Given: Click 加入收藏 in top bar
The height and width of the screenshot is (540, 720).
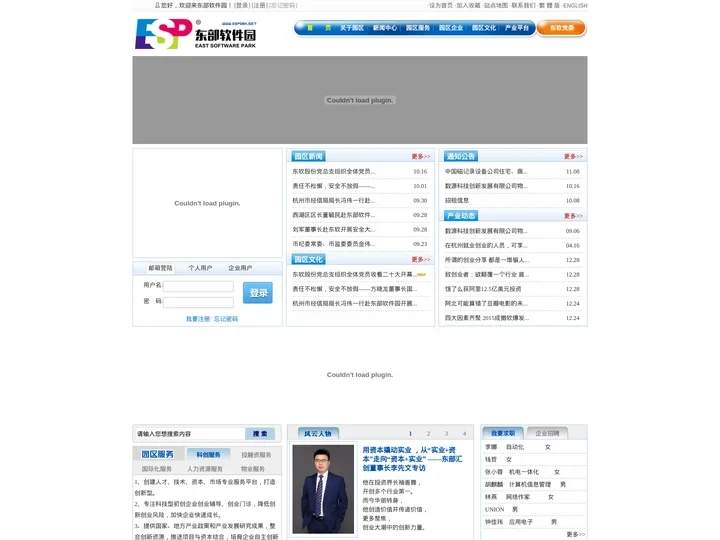Looking at the screenshot, I should point(468,6).
